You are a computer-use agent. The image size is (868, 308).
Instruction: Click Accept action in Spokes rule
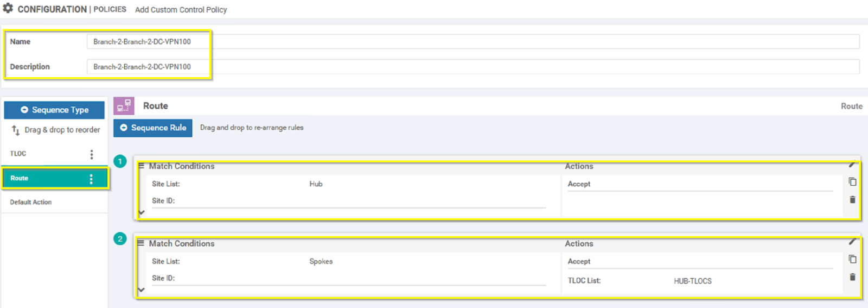click(x=579, y=261)
